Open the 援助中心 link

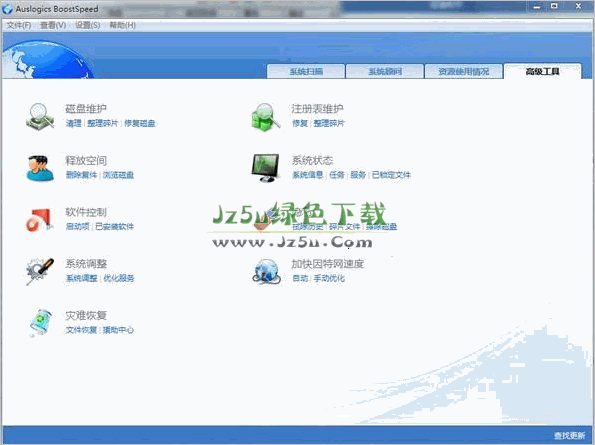coord(118,330)
